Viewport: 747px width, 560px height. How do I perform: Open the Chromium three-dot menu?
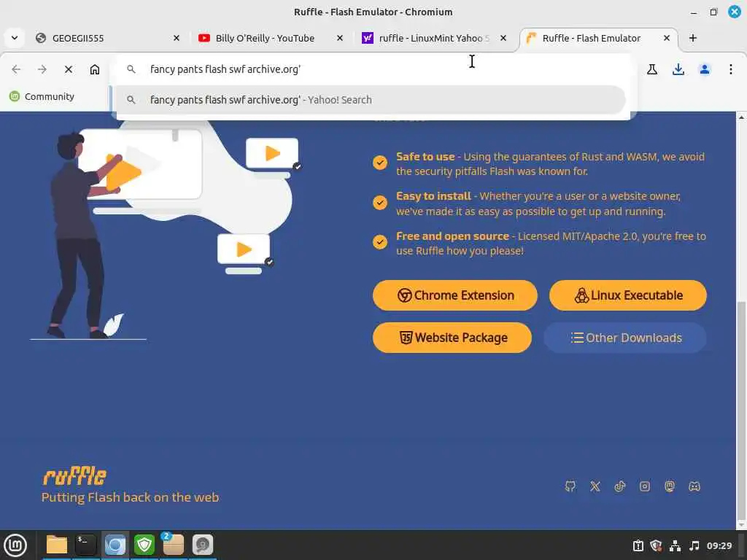point(731,69)
